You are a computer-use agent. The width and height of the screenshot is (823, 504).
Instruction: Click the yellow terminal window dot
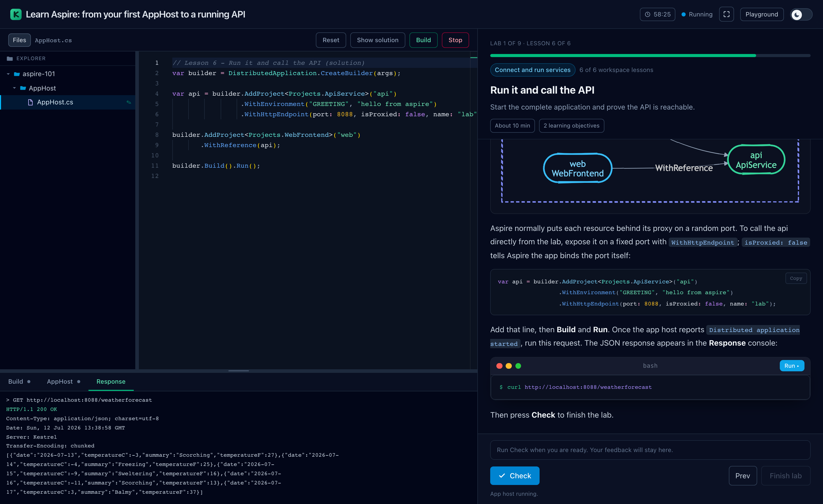509,366
